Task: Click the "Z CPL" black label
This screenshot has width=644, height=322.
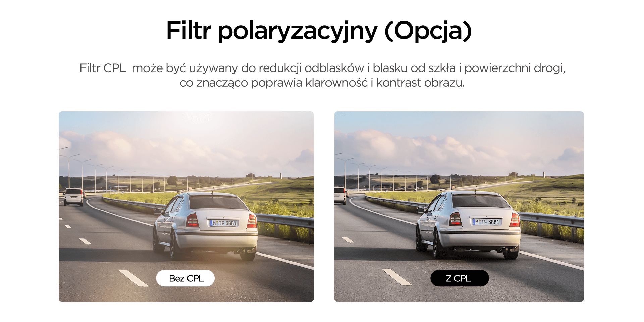Action: [460, 278]
